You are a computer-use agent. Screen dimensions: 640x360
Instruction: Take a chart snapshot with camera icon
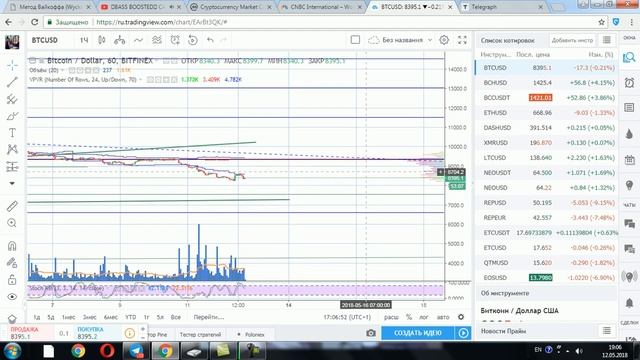coord(371,333)
